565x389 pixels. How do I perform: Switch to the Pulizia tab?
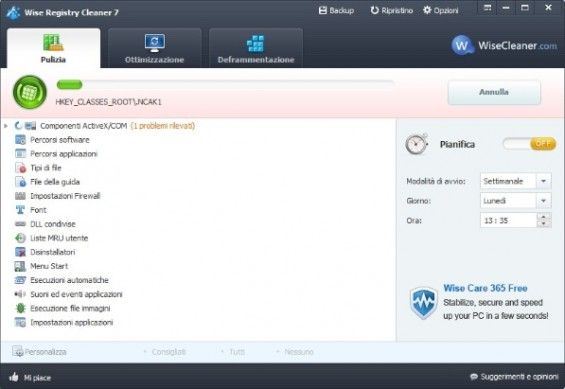[x=53, y=48]
